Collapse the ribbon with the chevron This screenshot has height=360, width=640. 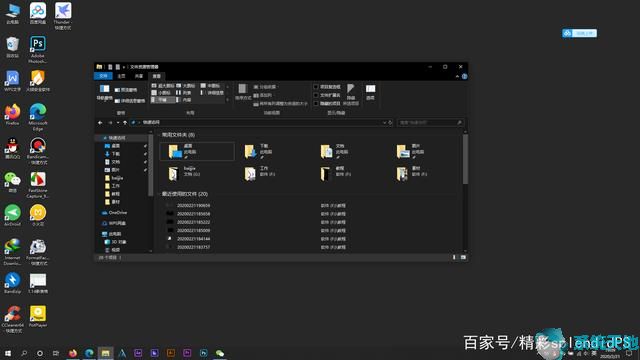(457, 76)
